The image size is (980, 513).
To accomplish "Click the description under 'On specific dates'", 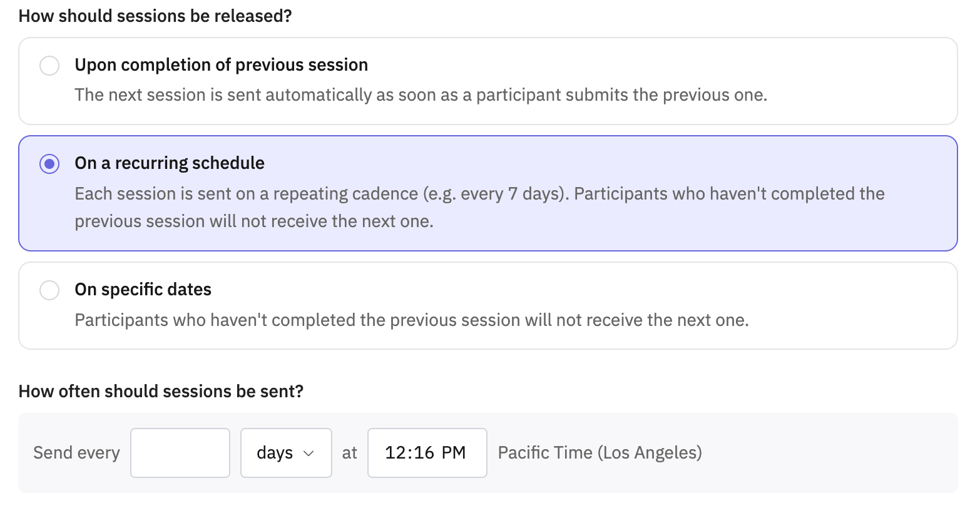I will (412, 320).
